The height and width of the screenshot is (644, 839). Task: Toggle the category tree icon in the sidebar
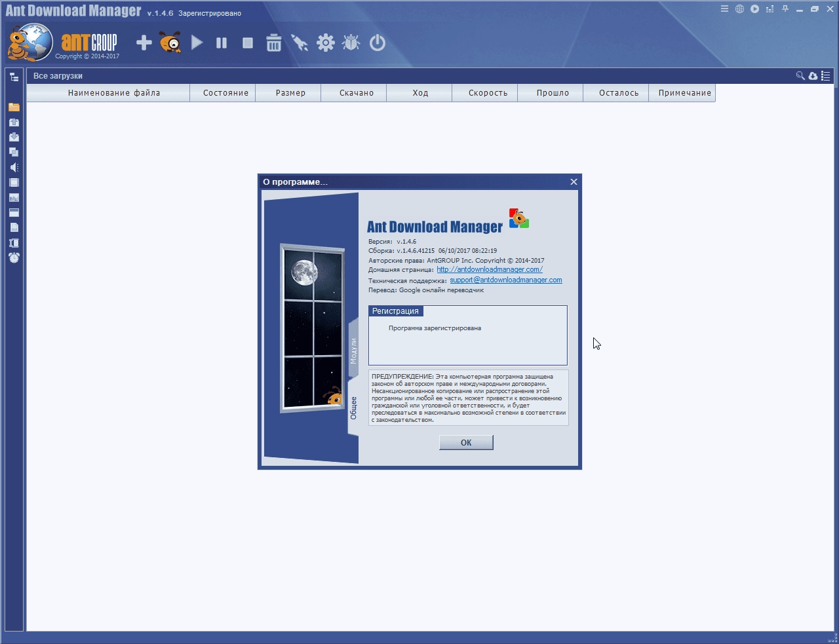pyautogui.click(x=14, y=77)
